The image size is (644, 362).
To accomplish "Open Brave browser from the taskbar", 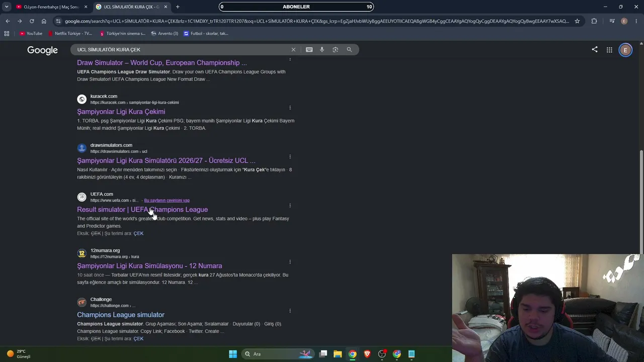I will (x=367, y=354).
